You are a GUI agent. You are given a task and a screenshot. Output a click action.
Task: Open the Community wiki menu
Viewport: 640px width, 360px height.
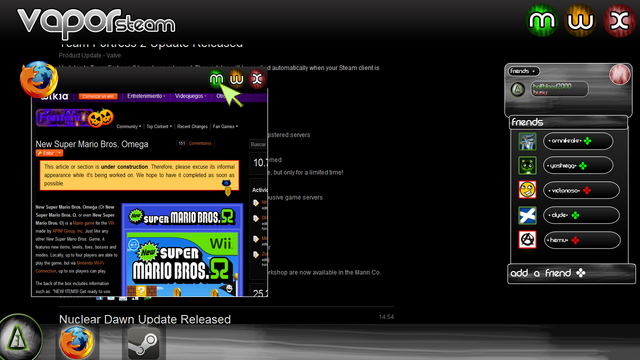[x=129, y=127]
